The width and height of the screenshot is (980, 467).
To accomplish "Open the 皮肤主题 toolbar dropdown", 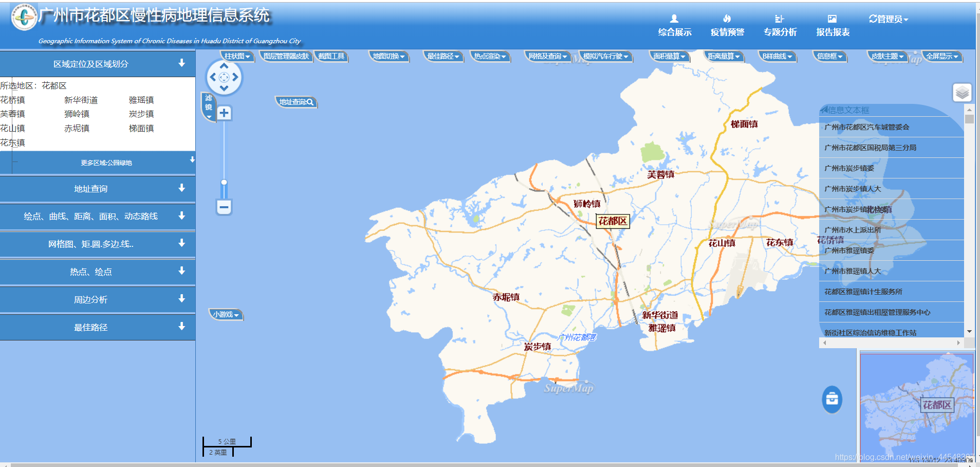I will (888, 56).
